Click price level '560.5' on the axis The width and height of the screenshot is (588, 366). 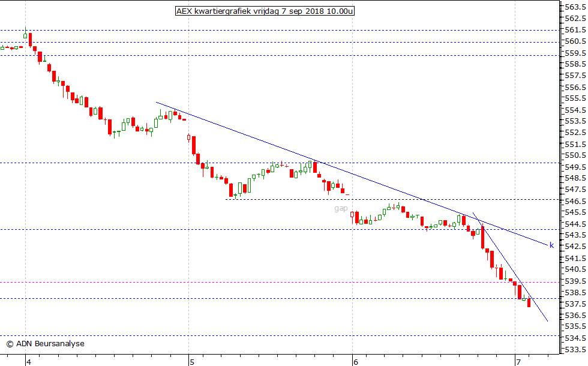tap(575, 41)
